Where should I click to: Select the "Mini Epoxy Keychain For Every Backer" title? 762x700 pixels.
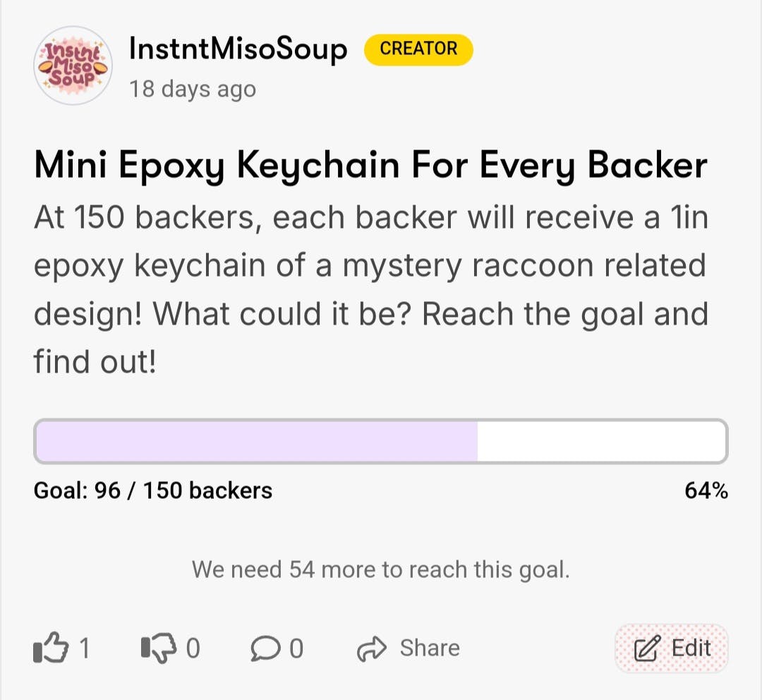[x=370, y=166]
